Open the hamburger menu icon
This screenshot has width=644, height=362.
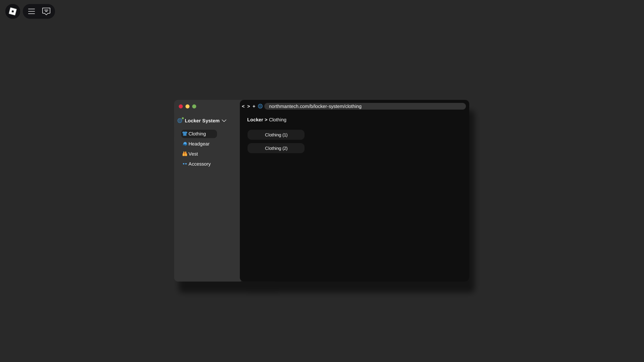31,11
